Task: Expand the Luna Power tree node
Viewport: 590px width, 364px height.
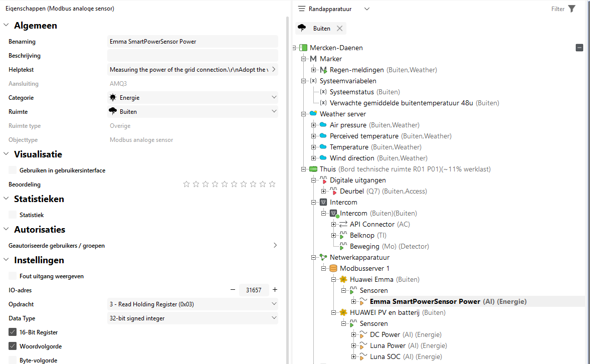Action: click(x=353, y=345)
